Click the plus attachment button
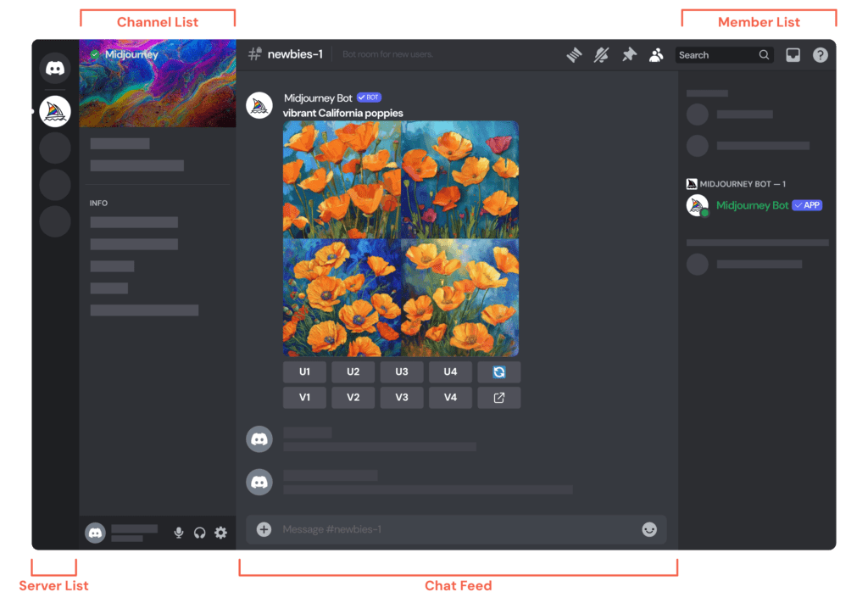Image resolution: width=868 pixels, height=603 pixels. [264, 529]
